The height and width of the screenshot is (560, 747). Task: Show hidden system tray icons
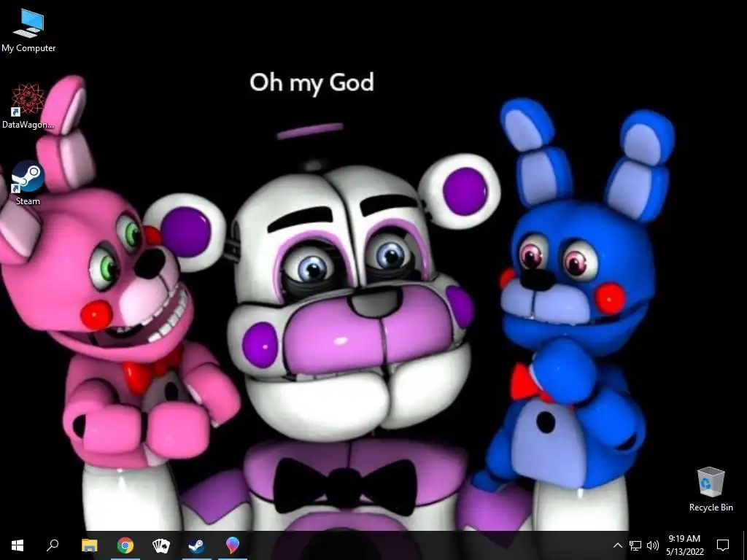(x=617, y=545)
